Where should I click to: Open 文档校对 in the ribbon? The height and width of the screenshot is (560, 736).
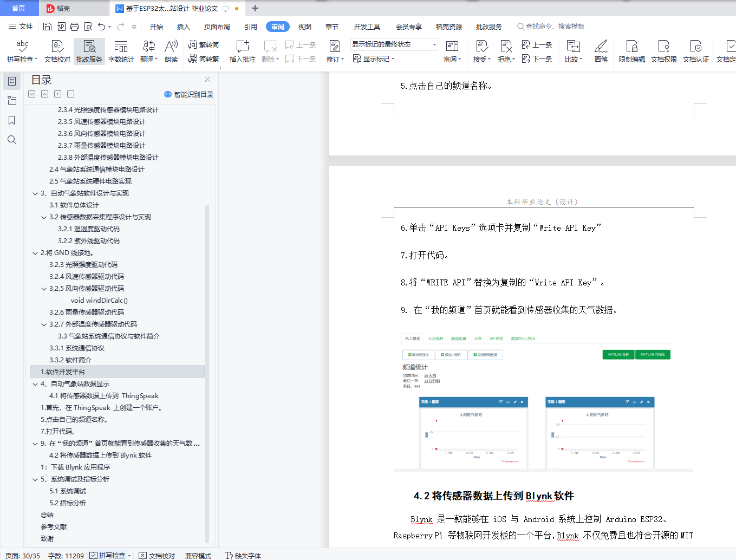[x=57, y=51]
